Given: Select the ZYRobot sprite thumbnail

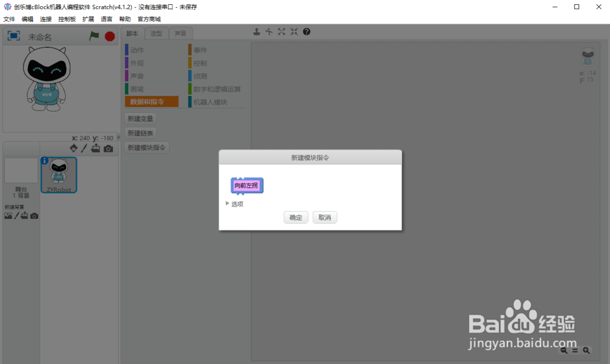Looking at the screenshot, I should click(x=59, y=175).
